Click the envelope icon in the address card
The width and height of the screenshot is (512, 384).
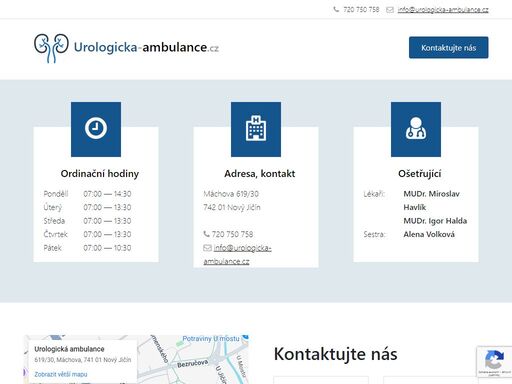(207, 248)
